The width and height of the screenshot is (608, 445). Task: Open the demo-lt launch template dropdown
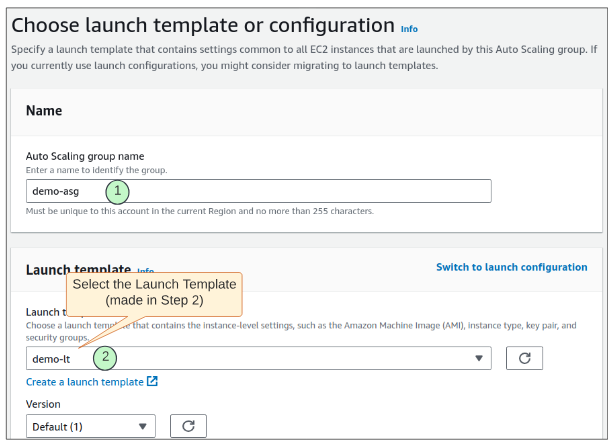(258, 358)
